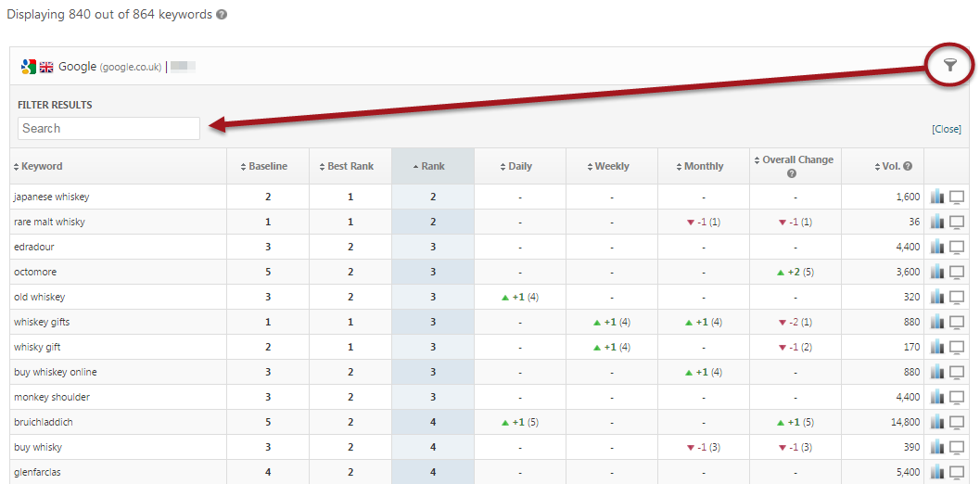Click keyword 'rare malt whisky'
Image resolution: width=980 pixels, height=484 pixels.
(49, 222)
